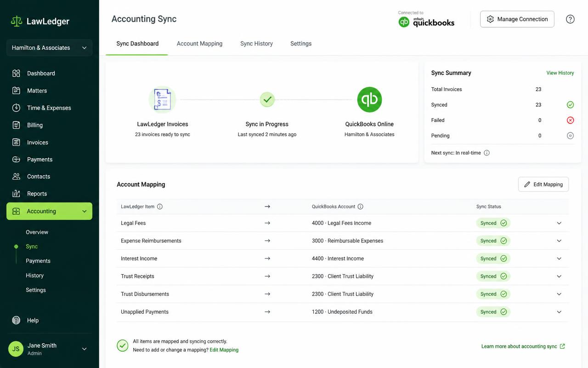Click the Contacts people icon
This screenshot has height=368, width=588.
[16, 177]
